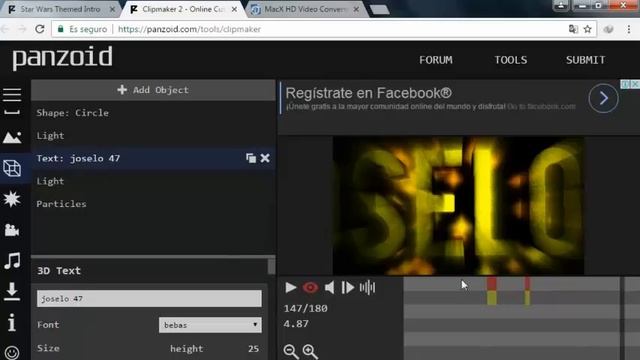
Task: Open the info icon in sidebar
Action: click(12, 322)
